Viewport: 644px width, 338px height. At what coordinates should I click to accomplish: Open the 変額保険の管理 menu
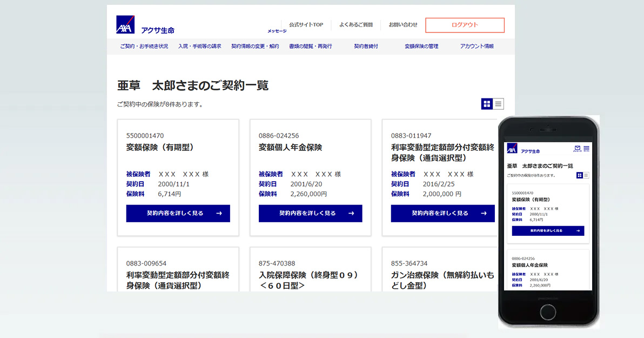click(421, 47)
